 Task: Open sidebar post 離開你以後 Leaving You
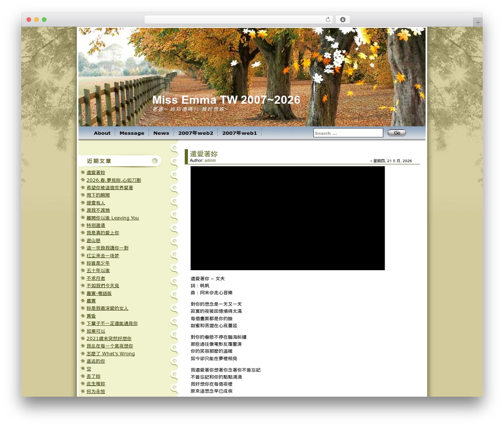coord(113,218)
